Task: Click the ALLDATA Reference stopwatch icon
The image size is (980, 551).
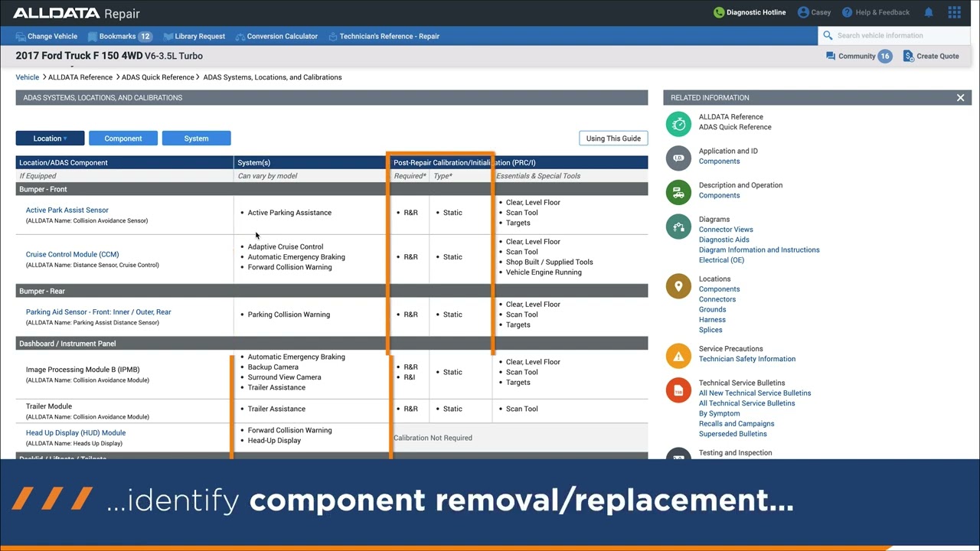Action: coord(678,123)
